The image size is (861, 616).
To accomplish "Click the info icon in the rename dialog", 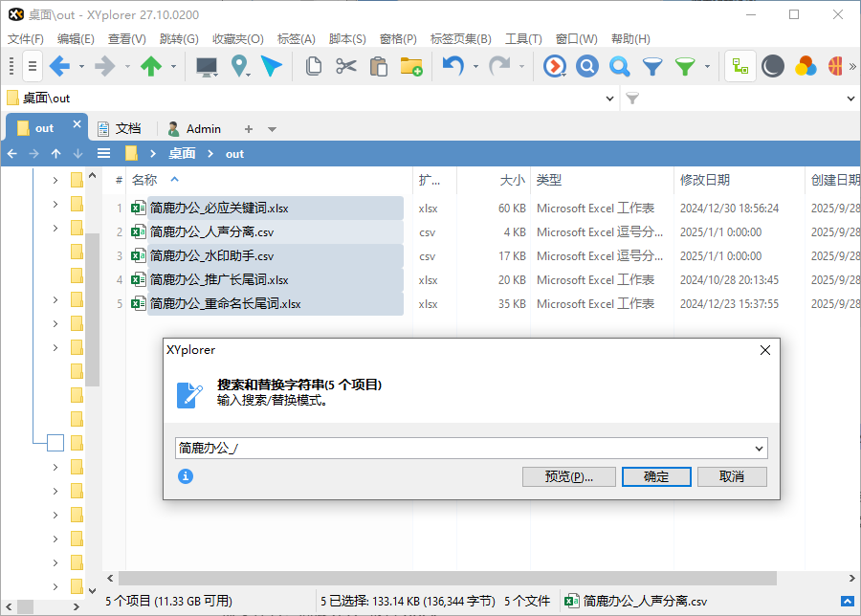I will click(187, 476).
